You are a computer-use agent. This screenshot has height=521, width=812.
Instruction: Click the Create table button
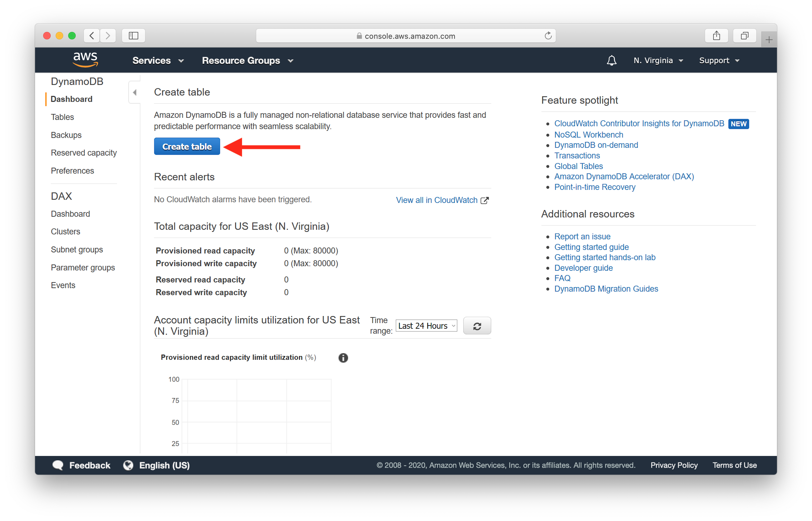click(187, 147)
